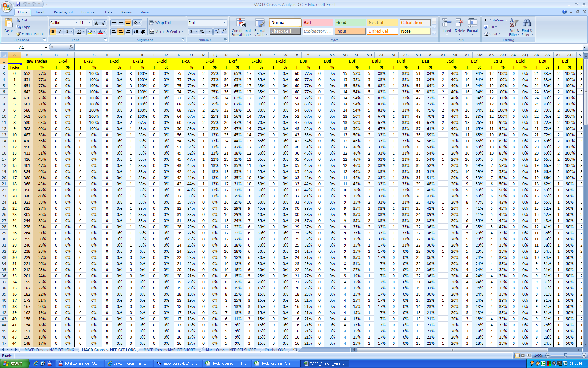The image size is (588, 368).
Task: Toggle Bold formatting off
Action: tap(53, 32)
